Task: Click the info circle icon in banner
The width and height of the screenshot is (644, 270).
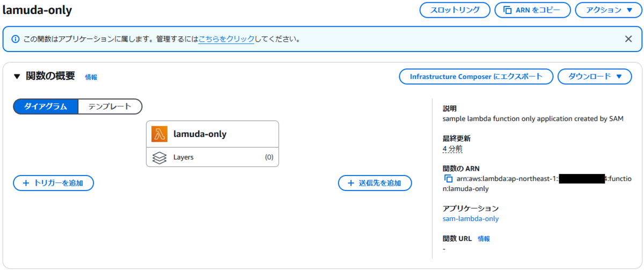Action: click(x=16, y=39)
